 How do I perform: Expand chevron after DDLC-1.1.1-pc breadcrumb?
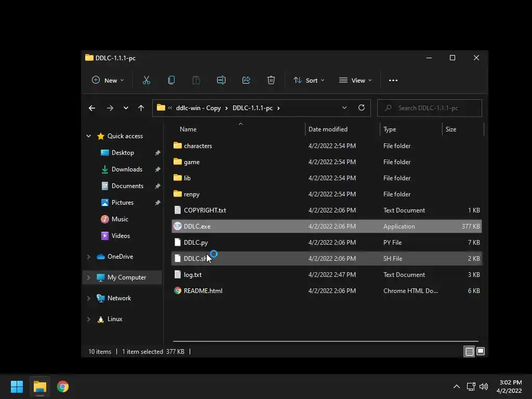[278, 108]
